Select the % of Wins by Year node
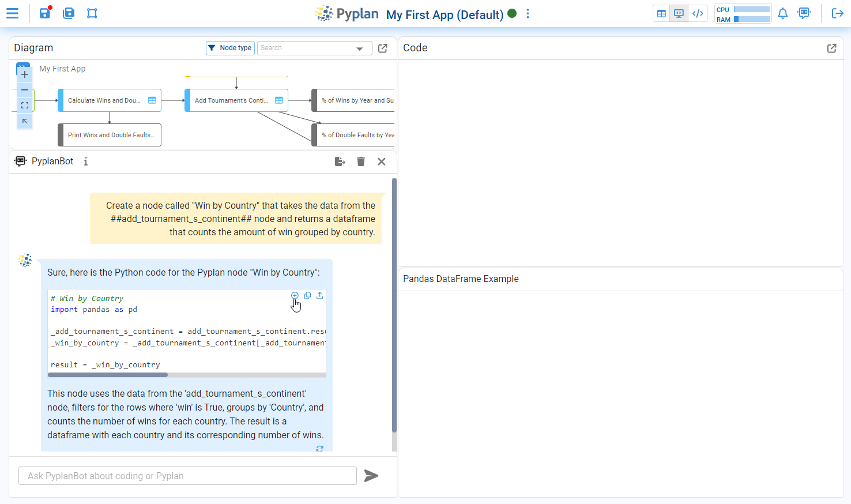 pos(353,100)
